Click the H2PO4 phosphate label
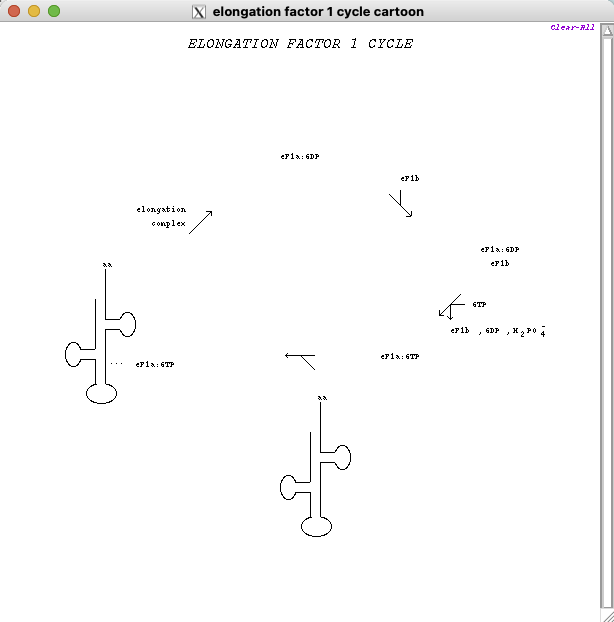This screenshot has height=622, width=614. point(529,331)
